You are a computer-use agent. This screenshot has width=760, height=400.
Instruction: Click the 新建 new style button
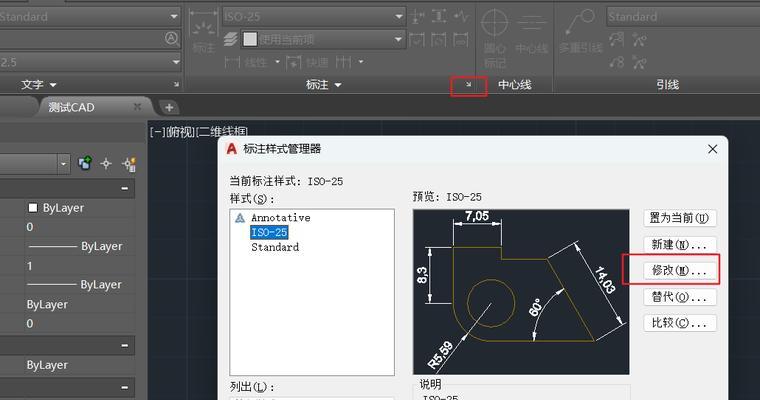point(680,244)
